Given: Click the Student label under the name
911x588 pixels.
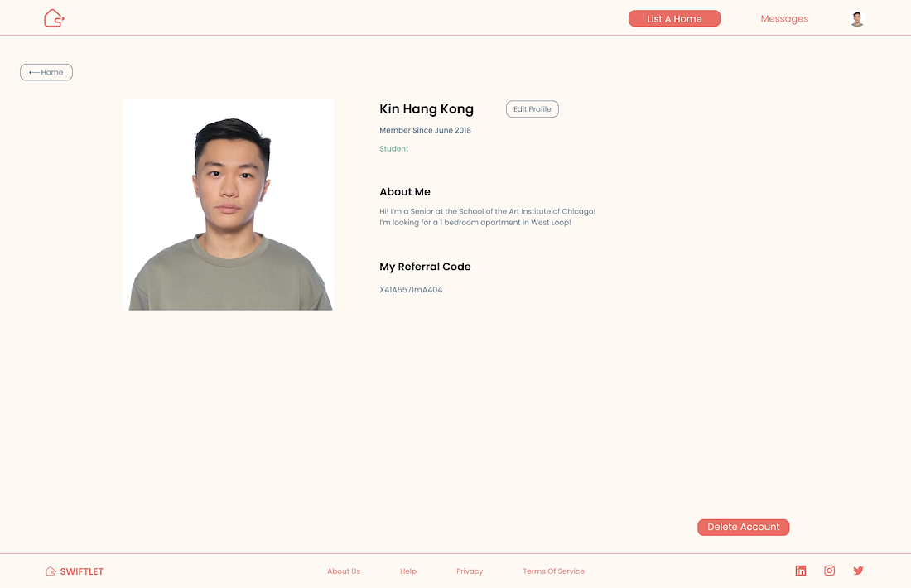Looking at the screenshot, I should tap(394, 149).
